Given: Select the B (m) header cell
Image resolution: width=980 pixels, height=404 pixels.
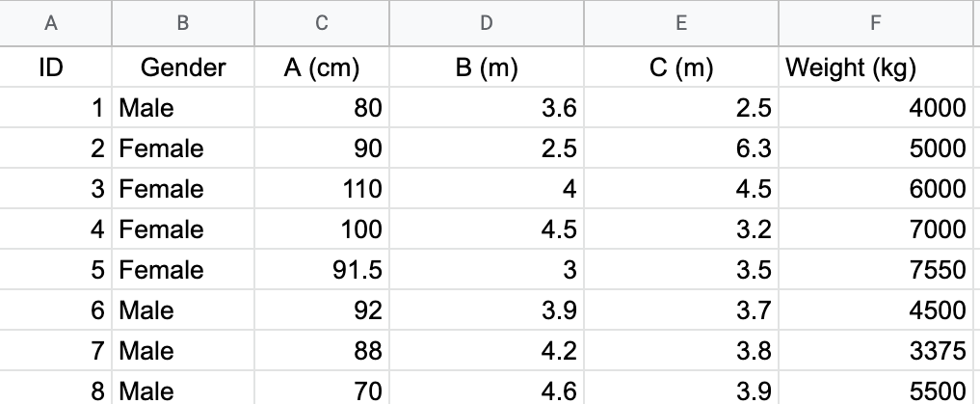Looking at the screenshot, I should [x=487, y=67].
